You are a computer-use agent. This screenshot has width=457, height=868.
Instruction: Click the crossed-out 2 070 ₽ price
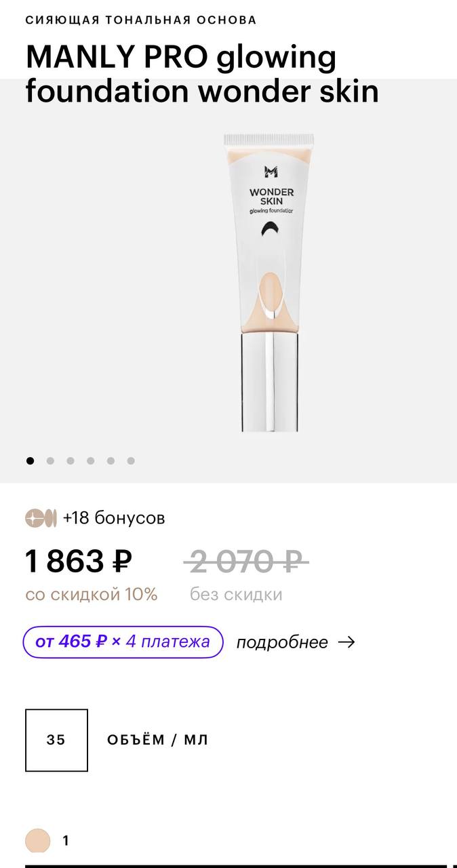[x=246, y=561]
